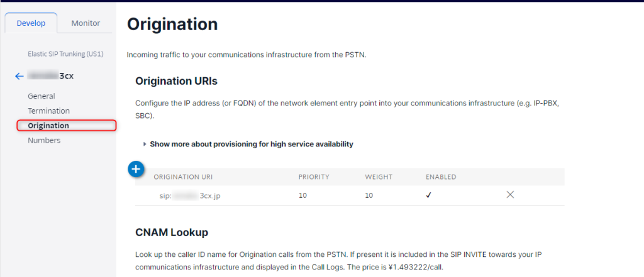
Task: Click the priority value 10 in URI row
Action: pyautogui.click(x=303, y=195)
